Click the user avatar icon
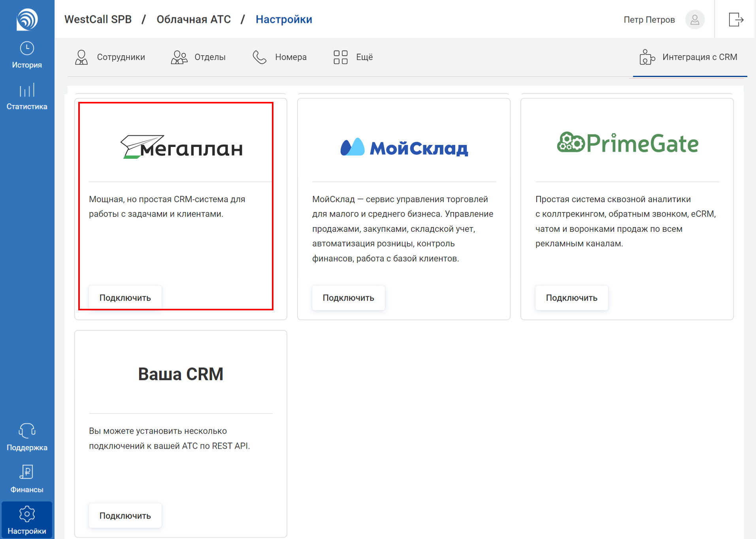Image resolution: width=756 pixels, height=539 pixels. (x=695, y=19)
